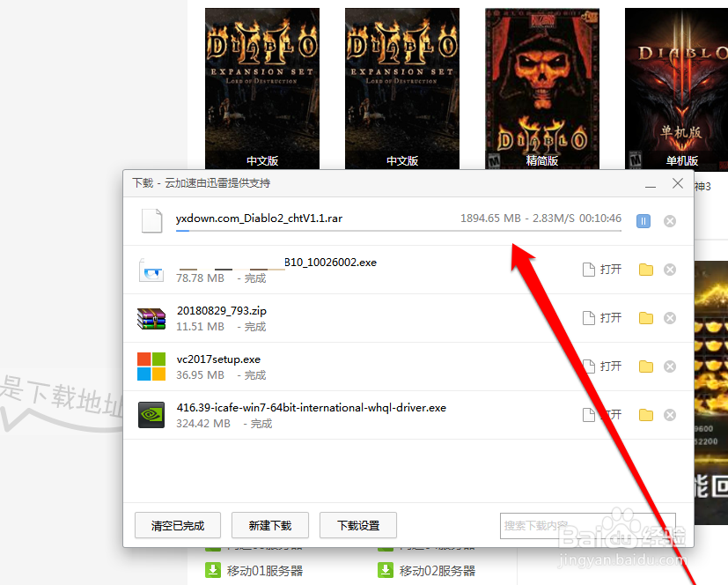Click the 移动01服务器 download link
728x585 pixels.
point(265,571)
